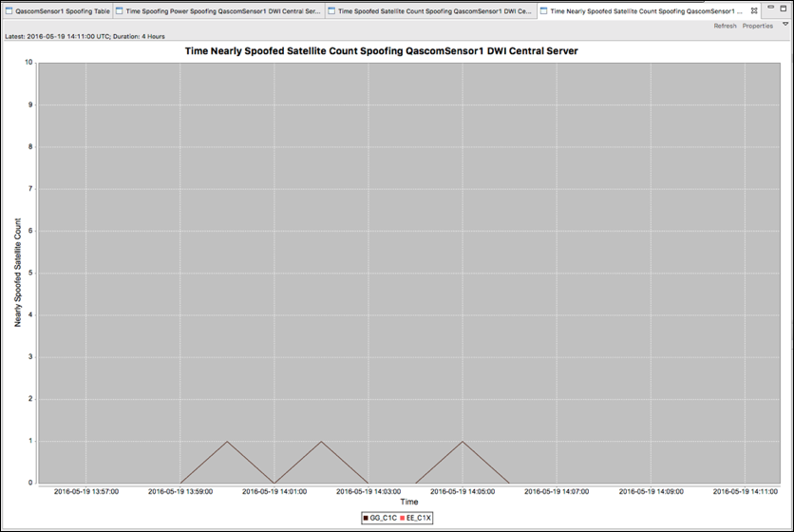Click the GG_C1C legend color swatch
This screenshot has height=532, width=794.
(x=365, y=518)
